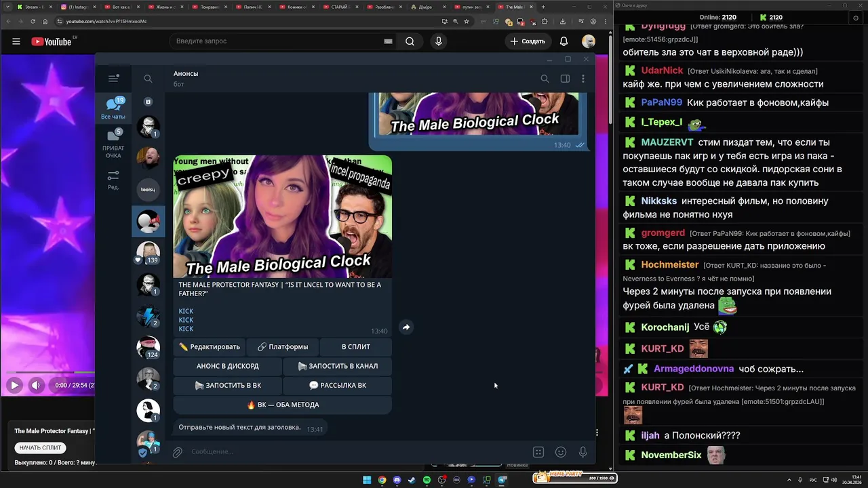Select the ПРИВАТ ОЧКА folder

(113, 144)
